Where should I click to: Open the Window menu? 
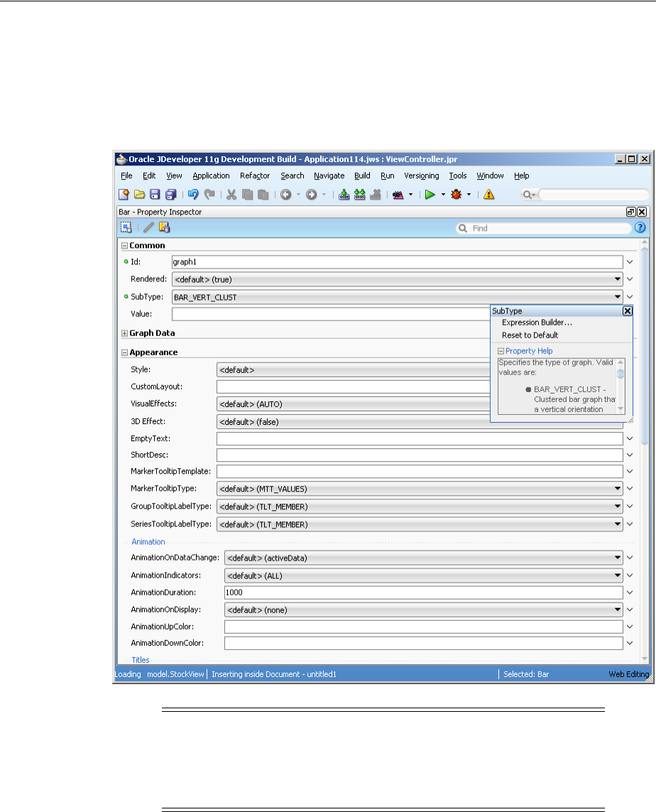(490, 175)
